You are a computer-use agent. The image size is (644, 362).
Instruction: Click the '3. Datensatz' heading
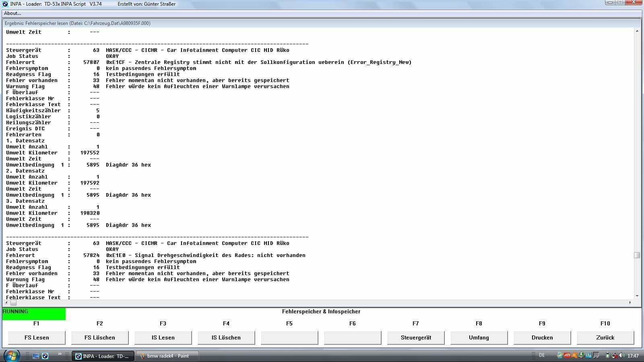(25, 201)
